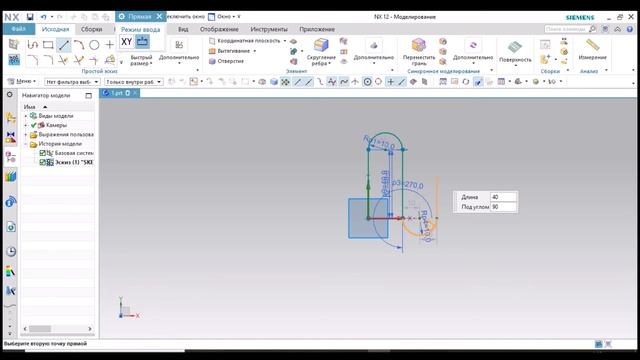Select the Rectangle sketch tool
The image size is (640, 360).
click(48, 45)
